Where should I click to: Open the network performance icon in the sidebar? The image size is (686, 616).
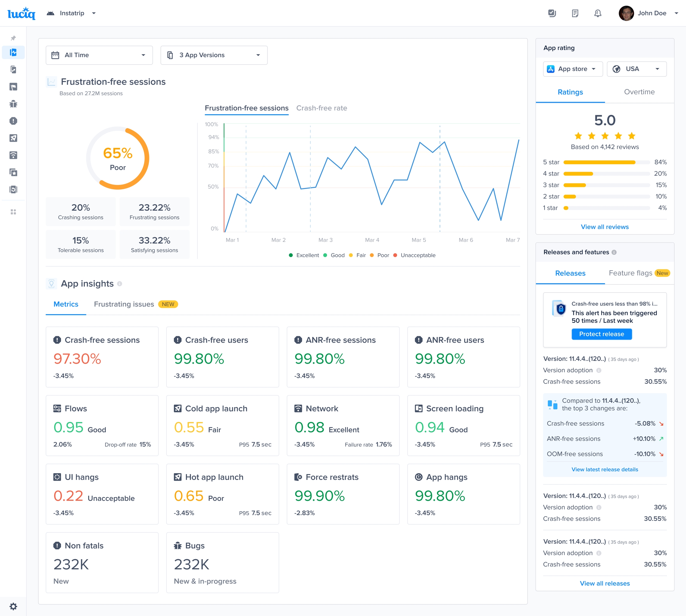coord(13,155)
